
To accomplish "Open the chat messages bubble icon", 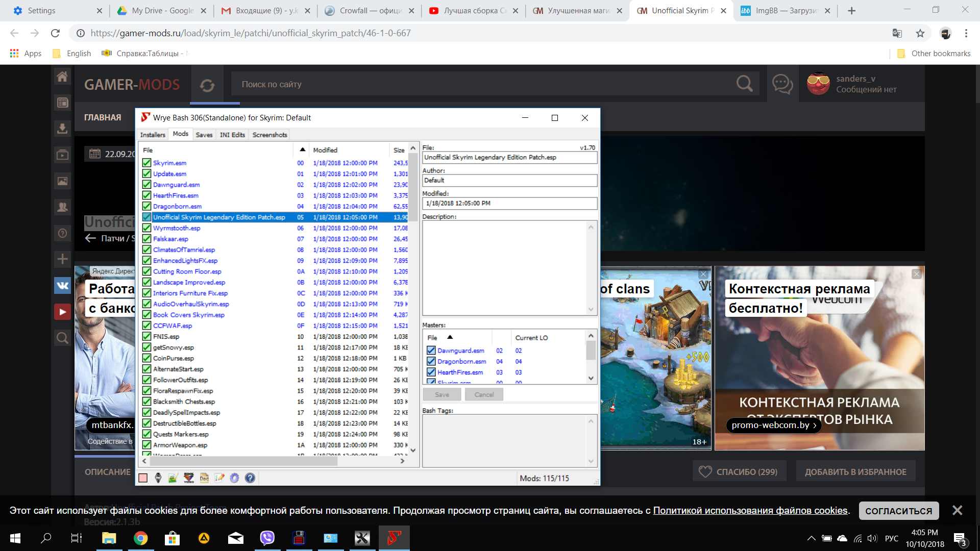I will (x=782, y=84).
